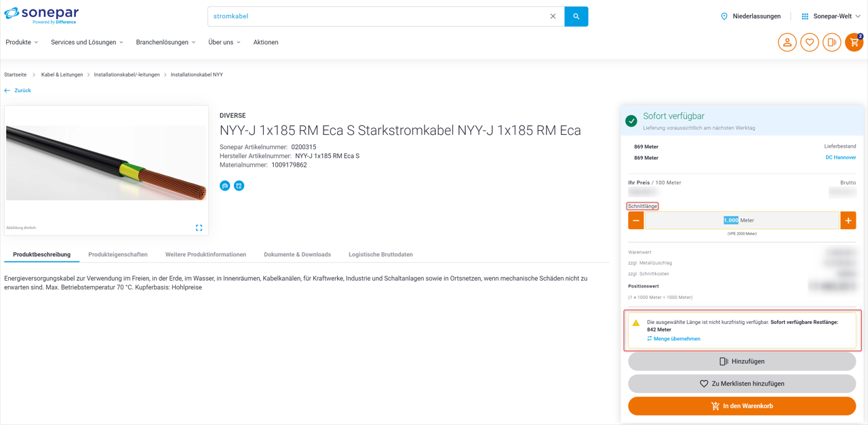Click Sonepar Artikelnummer value 0200315
The height and width of the screenshot is (425, 868).
tap(304, 147)
